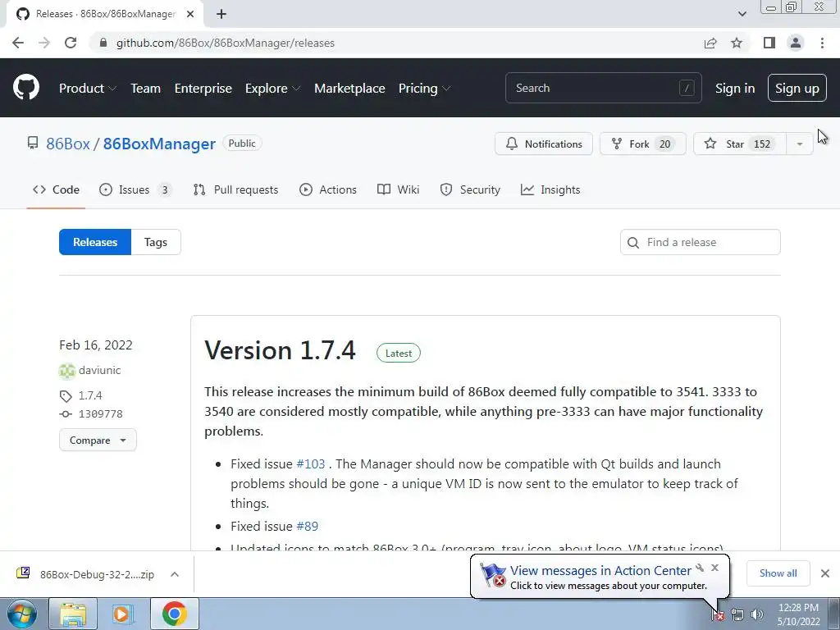Click the Action Center flag tray icon
The height and width of the screenshot is (630, 840).
pos(718,615)
